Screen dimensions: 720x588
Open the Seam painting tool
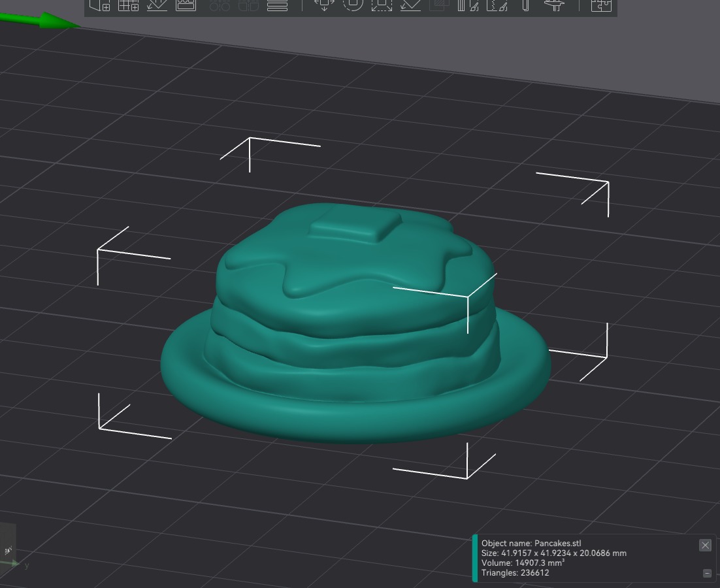click(x=497, y=4)
